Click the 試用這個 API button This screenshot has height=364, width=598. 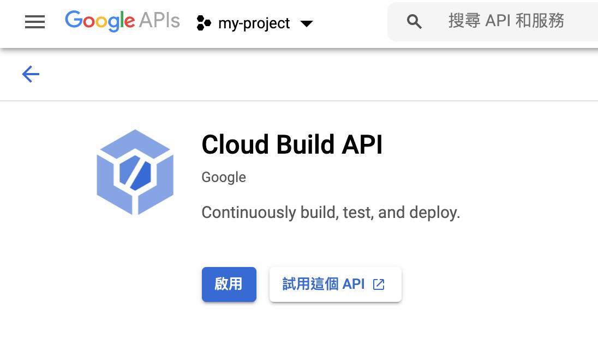pos(335,284)
